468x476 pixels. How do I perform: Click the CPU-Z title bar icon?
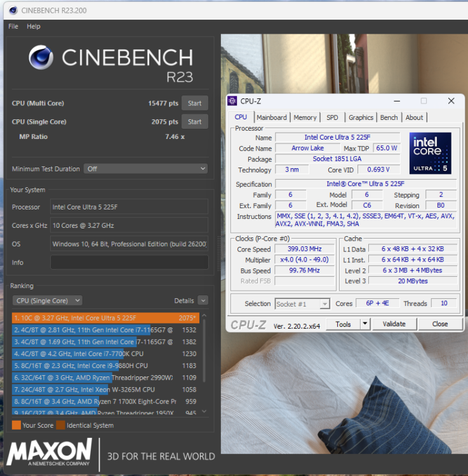click(x=232, y=101)
